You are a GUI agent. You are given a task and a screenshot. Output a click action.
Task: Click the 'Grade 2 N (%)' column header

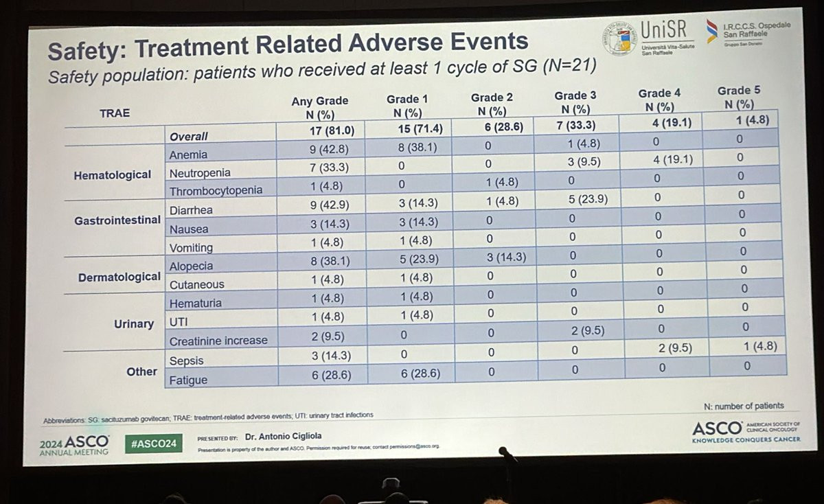tap(492, 104)
